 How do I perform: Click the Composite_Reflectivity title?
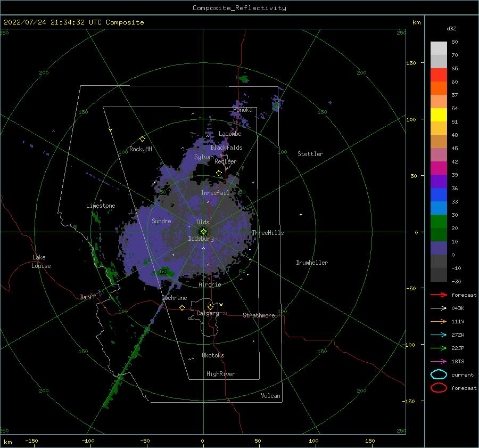240,8
